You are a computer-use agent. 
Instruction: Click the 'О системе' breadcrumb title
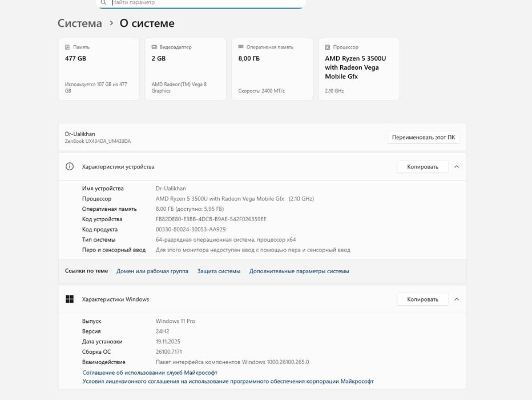click(x=147, y=23)
